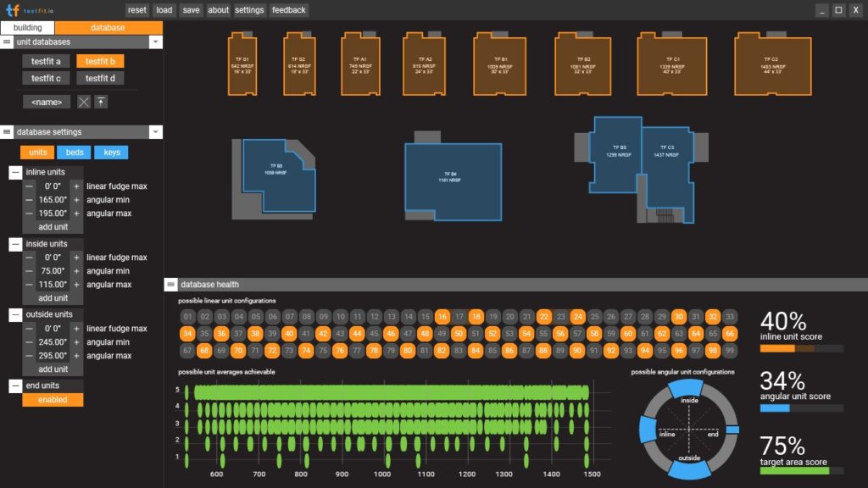Collapse the inline units section
The width and height of the screenshot is (868, 488).
[x=15, y=173]
